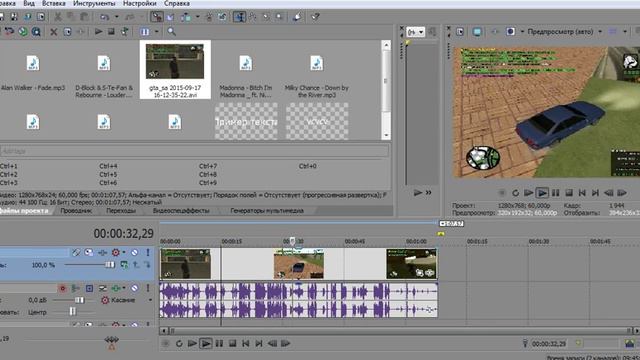640x360 pixels.
Task: Stop playback in the timeline transport bar
Action: 233,344
